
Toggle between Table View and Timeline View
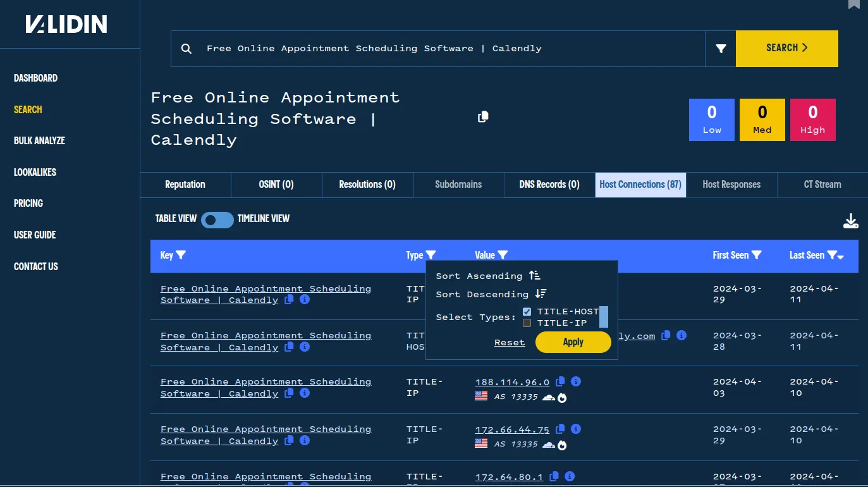(217, 219)
